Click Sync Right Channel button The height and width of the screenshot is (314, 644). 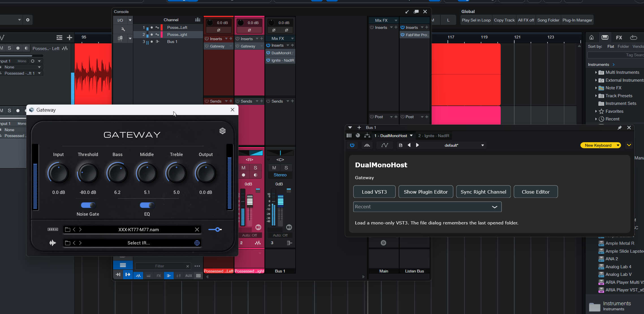(x=483, y=192)
